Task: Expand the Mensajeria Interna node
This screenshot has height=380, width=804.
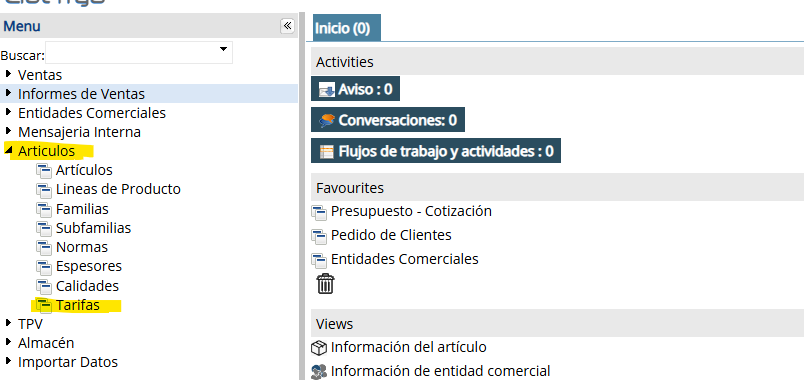Action: point(8,131)
